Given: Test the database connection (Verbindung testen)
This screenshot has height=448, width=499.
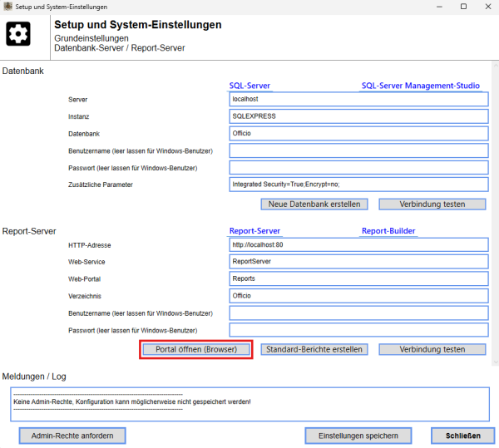Looking at the screenshot, I should (432, 204).
